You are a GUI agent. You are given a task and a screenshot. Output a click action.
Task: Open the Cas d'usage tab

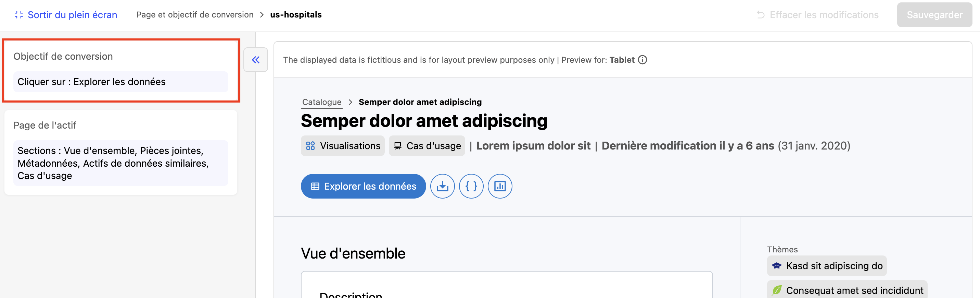(x=427, y=146)
